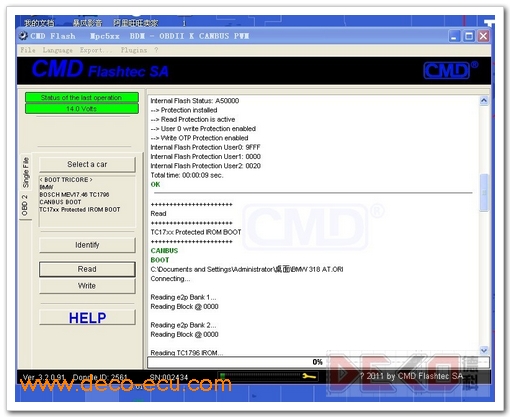Click the BMW 318 AT.ORI file path line
The image size is (510, 417).
[247, 269]
